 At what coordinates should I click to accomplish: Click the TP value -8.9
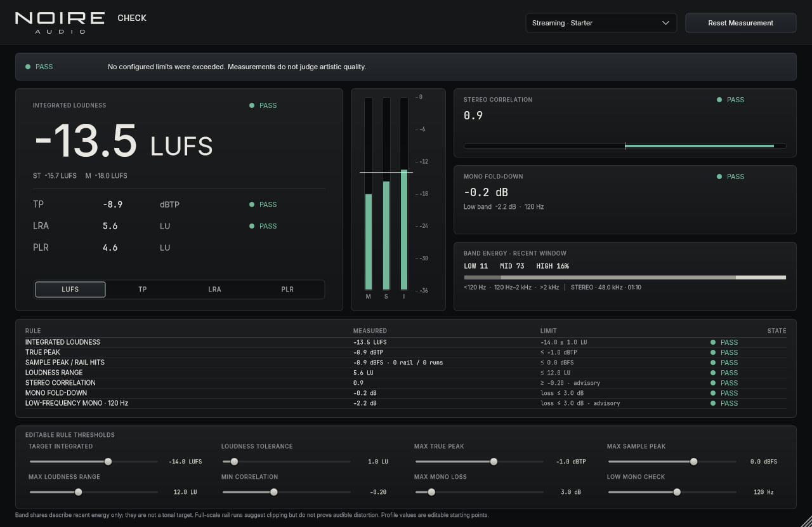112,204
